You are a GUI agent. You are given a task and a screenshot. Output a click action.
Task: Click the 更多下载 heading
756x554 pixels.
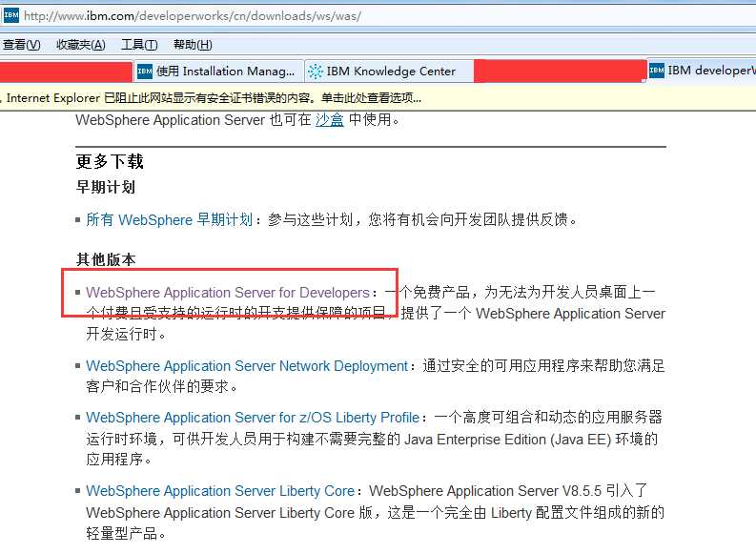(110, 161)
